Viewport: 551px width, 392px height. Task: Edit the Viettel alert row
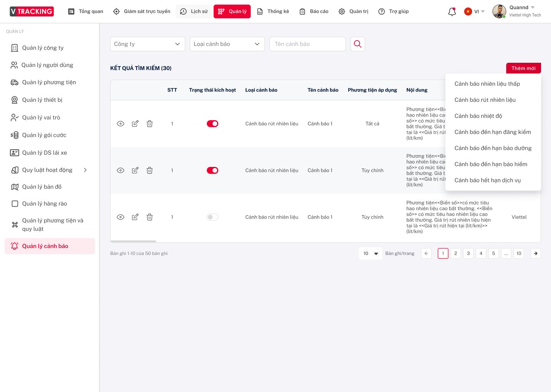coord(135,217)
